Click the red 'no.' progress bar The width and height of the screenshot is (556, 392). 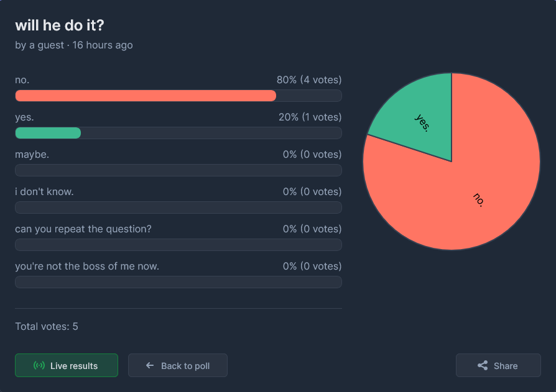(146, 96)
